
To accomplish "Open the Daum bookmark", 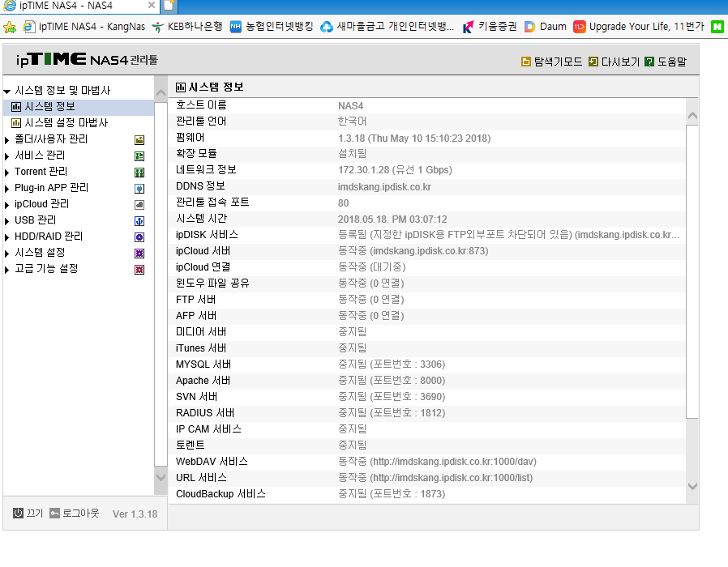I will 546,27.
